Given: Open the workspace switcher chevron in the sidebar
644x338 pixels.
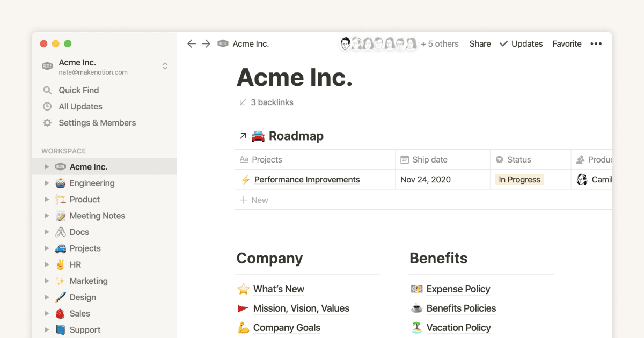Looking at the screenshot, I should tap(165, 65).
